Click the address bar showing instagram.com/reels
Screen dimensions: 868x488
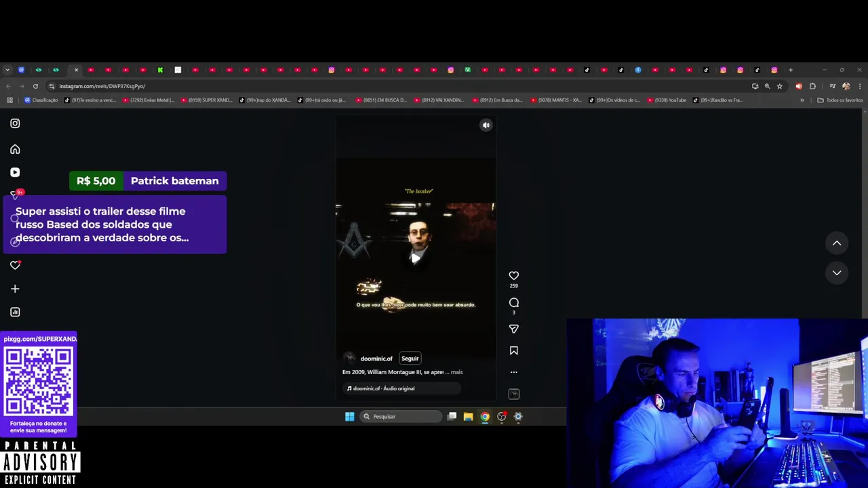(x=400, y=86)
